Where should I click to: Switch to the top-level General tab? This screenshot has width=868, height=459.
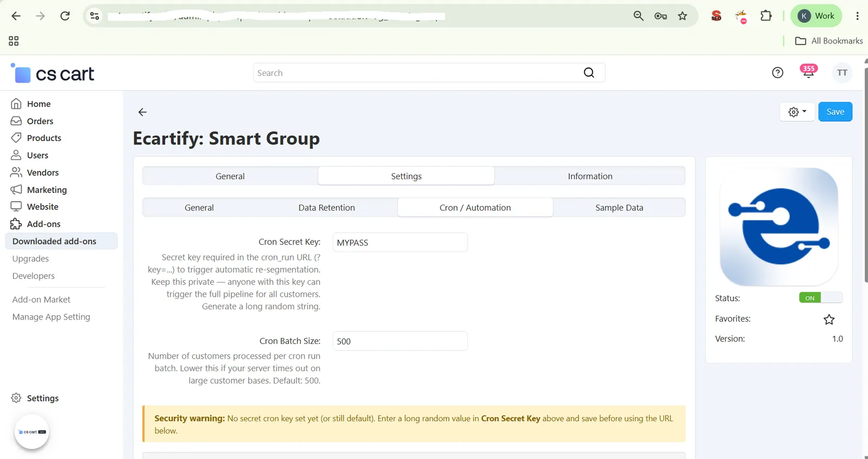(230, 176)
